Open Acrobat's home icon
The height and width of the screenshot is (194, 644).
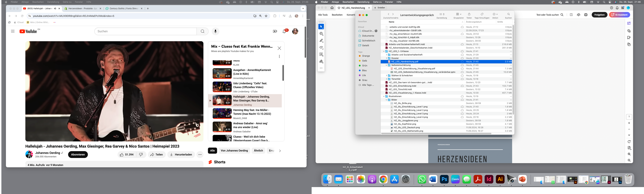pyautogui.click(x=332, y=8)
